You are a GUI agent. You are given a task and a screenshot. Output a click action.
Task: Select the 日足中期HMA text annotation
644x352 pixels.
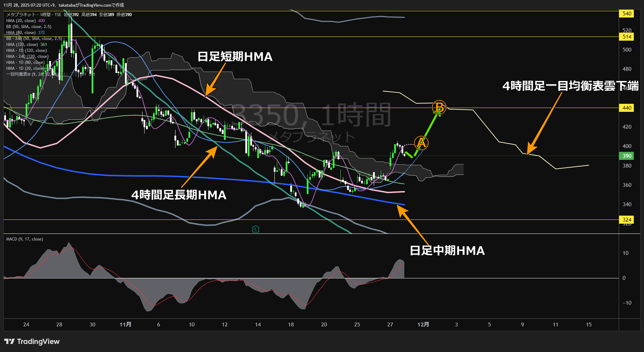[447, 251]
